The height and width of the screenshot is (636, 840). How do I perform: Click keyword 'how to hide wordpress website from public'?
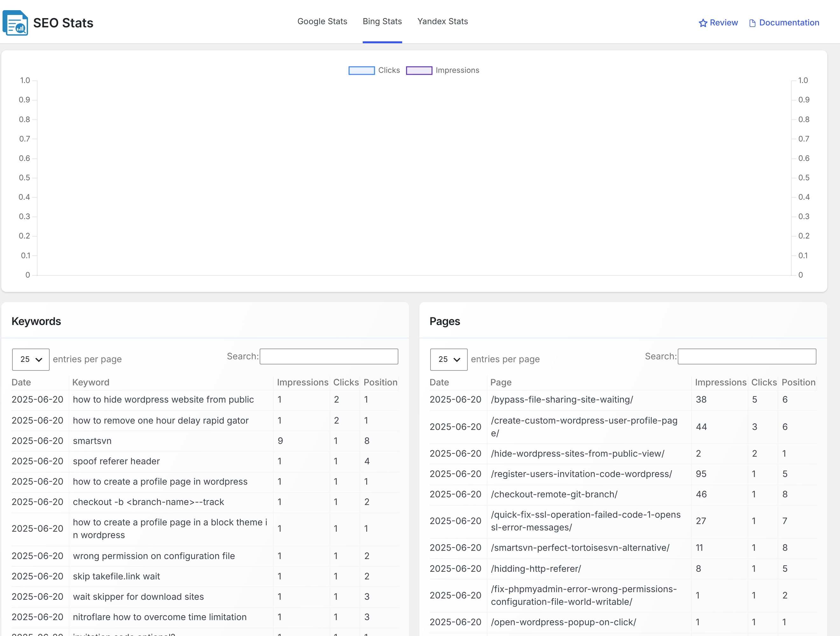pyautogui.click(x=163, y=400)
